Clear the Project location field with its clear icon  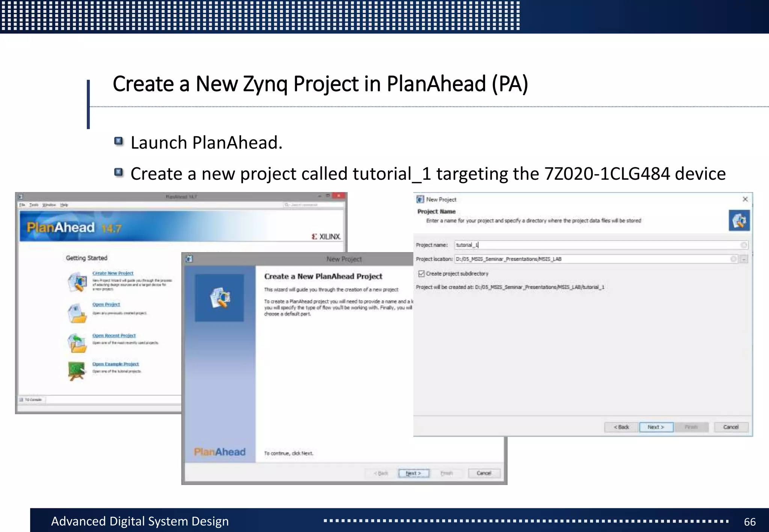coord(733,259)
